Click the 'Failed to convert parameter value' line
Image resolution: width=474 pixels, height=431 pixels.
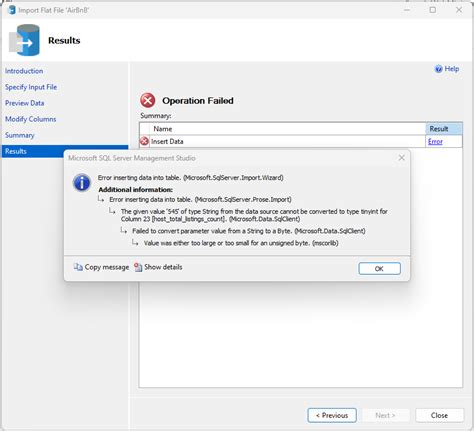(249, 231)
